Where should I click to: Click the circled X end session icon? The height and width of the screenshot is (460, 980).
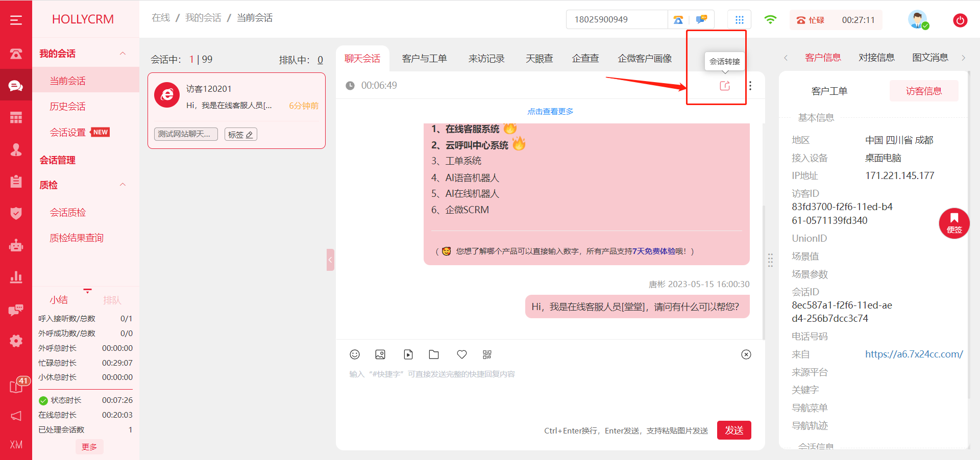tap(746, 354)
